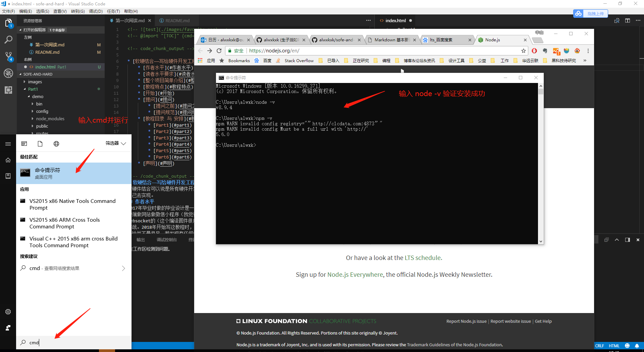Open the 编程 bookmarks folder
This screenshot has width=644, height=352.
(x=382, y=60)
